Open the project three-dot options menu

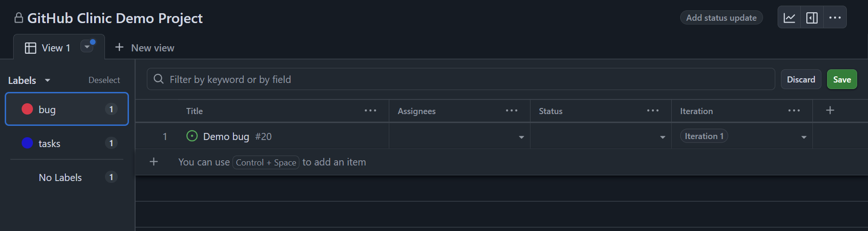click(835, 18)
